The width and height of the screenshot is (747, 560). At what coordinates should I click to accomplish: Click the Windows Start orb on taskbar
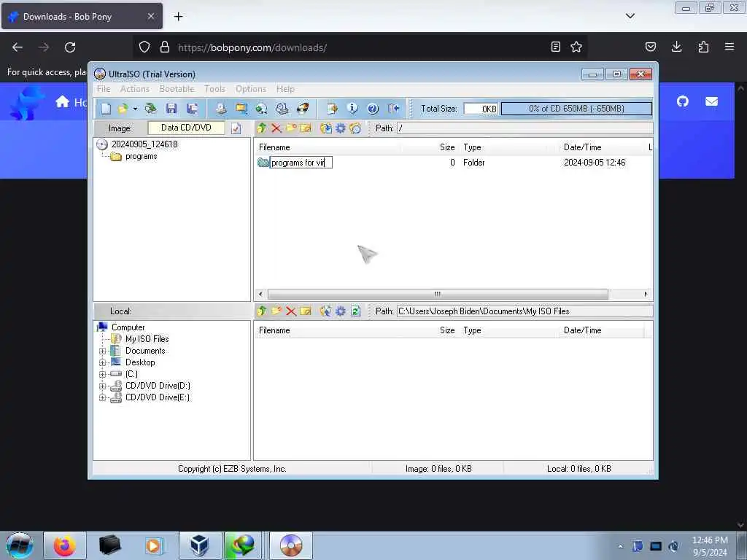(x=19, y=545)
